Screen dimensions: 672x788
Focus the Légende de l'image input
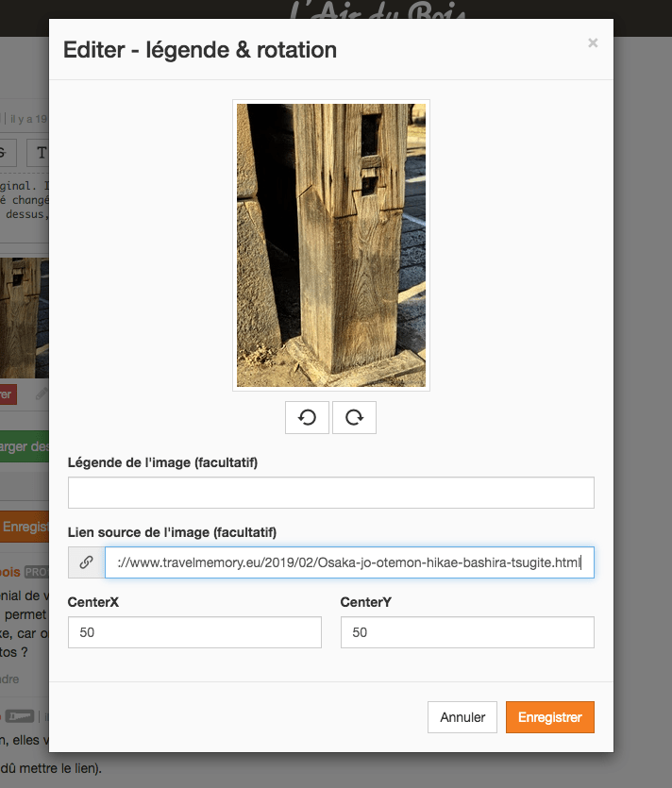pos(330,493)
